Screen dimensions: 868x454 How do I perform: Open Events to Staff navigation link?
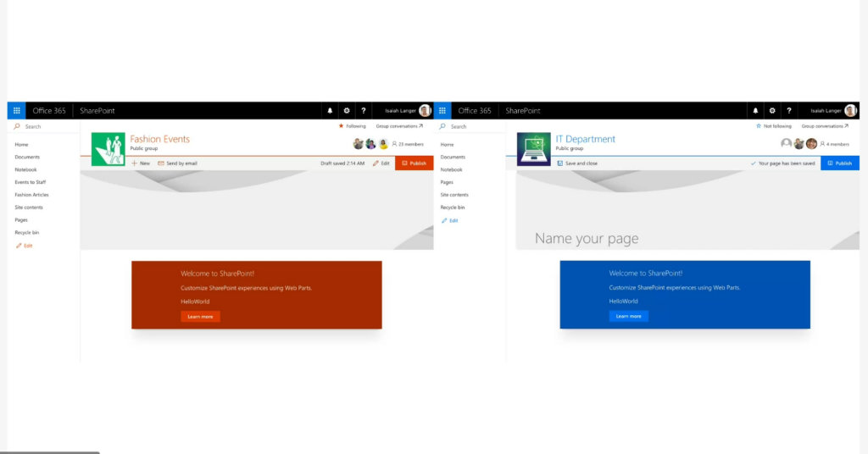coord(31,182)
